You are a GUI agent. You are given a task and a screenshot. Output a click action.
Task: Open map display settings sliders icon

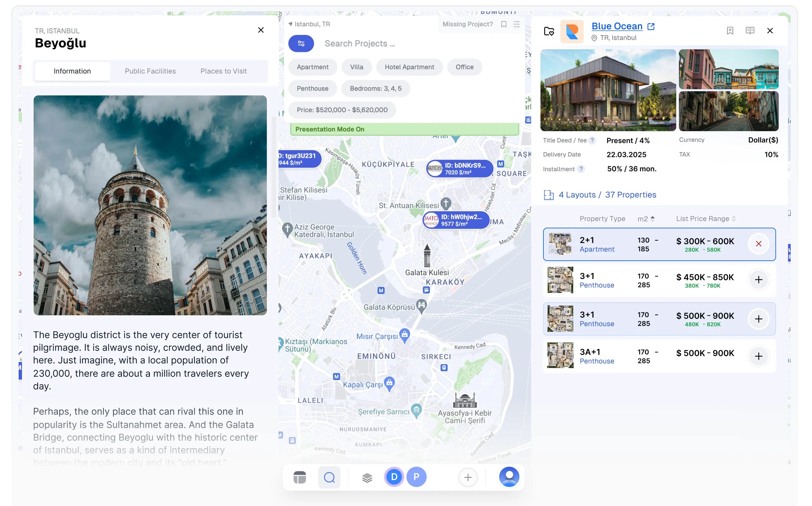tap(516, 24)
